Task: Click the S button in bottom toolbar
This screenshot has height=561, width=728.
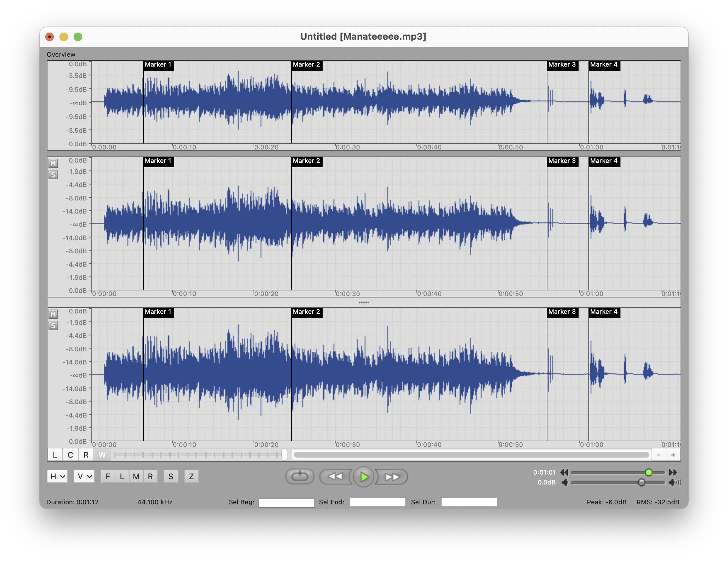Action: coord(171,476)
